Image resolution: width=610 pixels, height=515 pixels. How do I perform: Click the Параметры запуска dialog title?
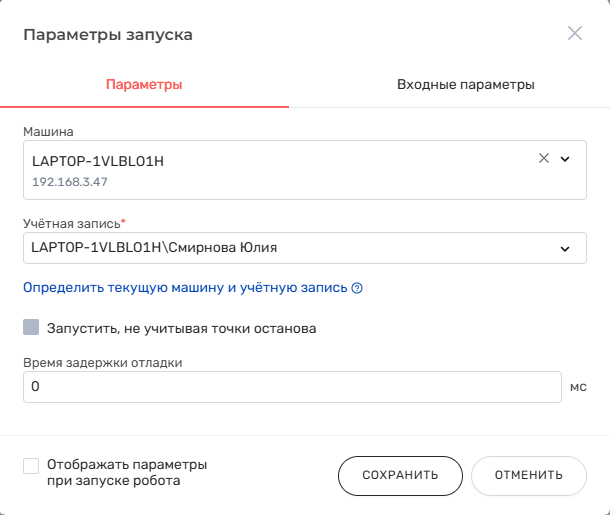tap(108, 35)
